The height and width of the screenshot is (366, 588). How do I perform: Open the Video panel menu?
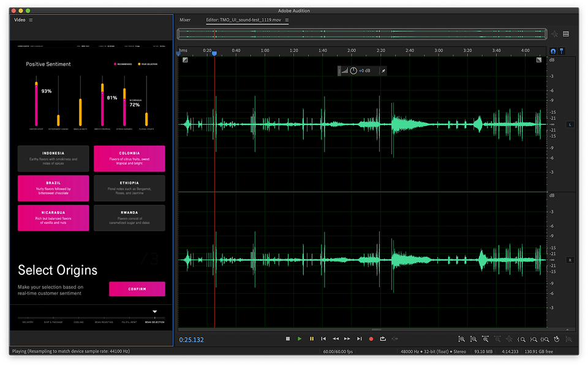click(x=31, y=20)
